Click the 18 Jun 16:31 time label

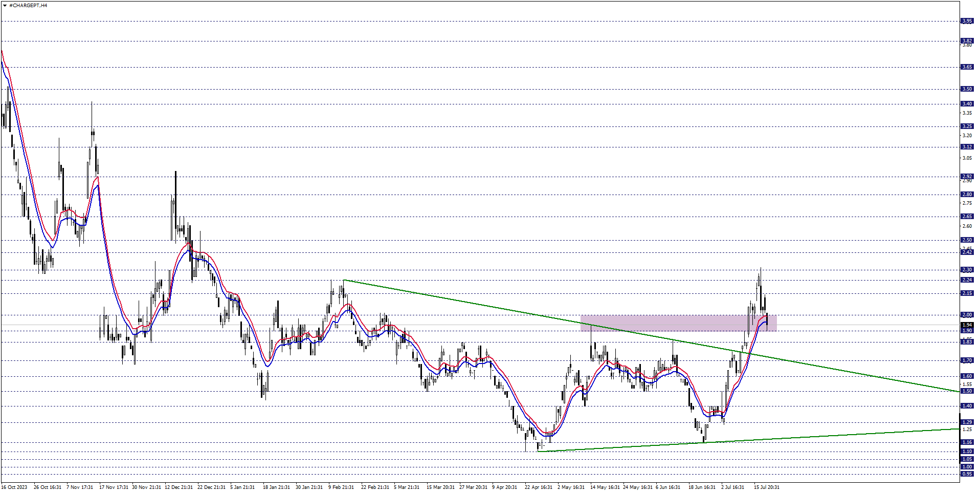pos(702,487)
